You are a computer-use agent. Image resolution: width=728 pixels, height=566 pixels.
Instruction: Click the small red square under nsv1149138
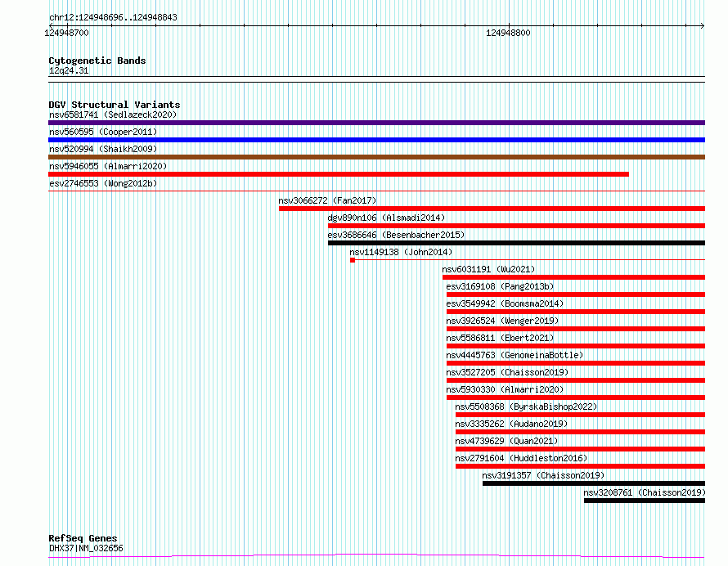click(x=353, y=260)
